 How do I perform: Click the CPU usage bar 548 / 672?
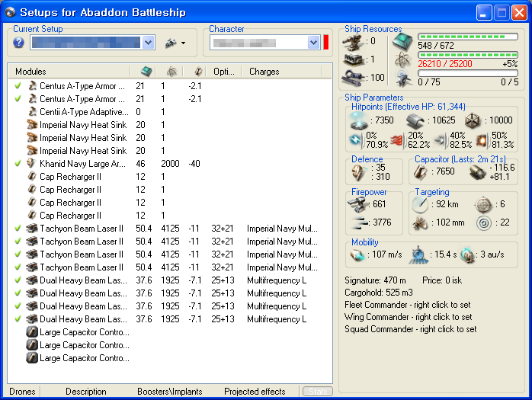pos(468,37)
